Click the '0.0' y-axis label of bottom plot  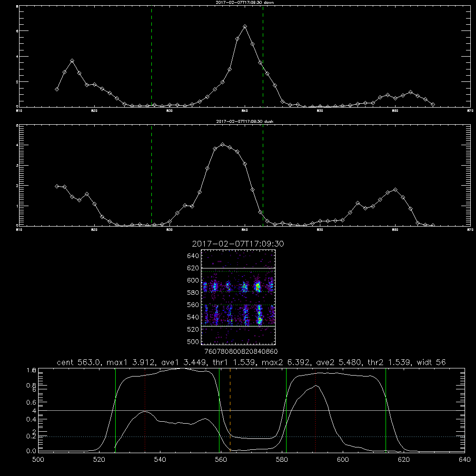(x=31, y=451)
